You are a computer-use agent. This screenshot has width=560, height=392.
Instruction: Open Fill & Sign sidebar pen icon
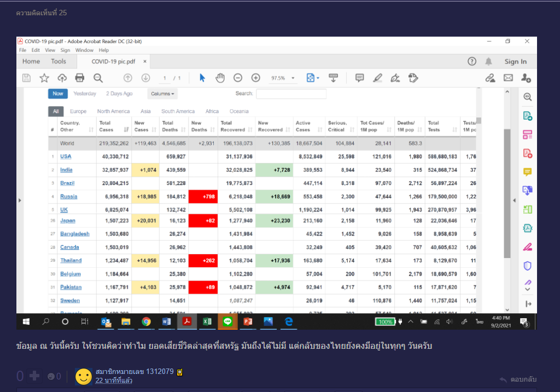(x=528, y=282)
